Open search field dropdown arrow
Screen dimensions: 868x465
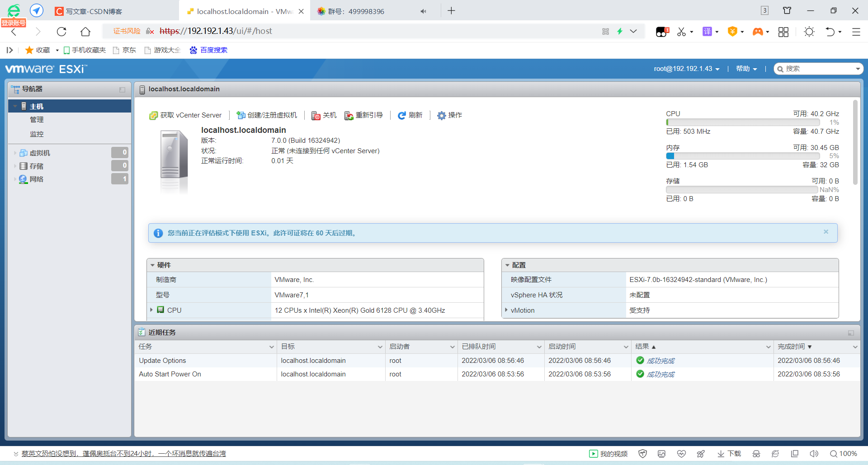pyautogui.click(x=858, y=69)
